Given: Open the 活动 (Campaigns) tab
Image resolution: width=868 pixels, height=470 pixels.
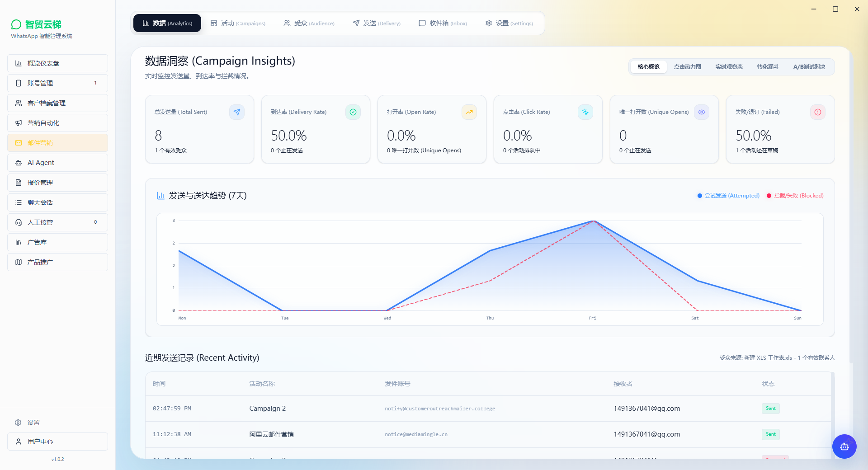Looking at the screenshot, I should (238, 23).
